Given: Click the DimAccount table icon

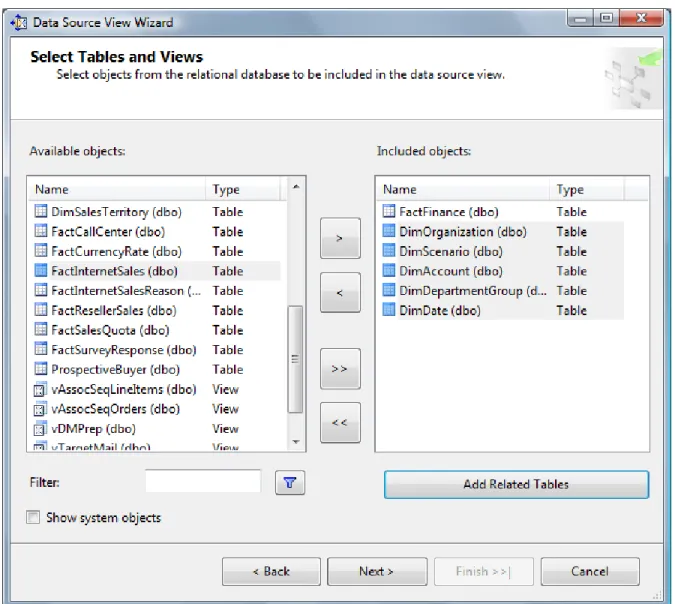Looking at the screenshot, I should coord(389,270).
